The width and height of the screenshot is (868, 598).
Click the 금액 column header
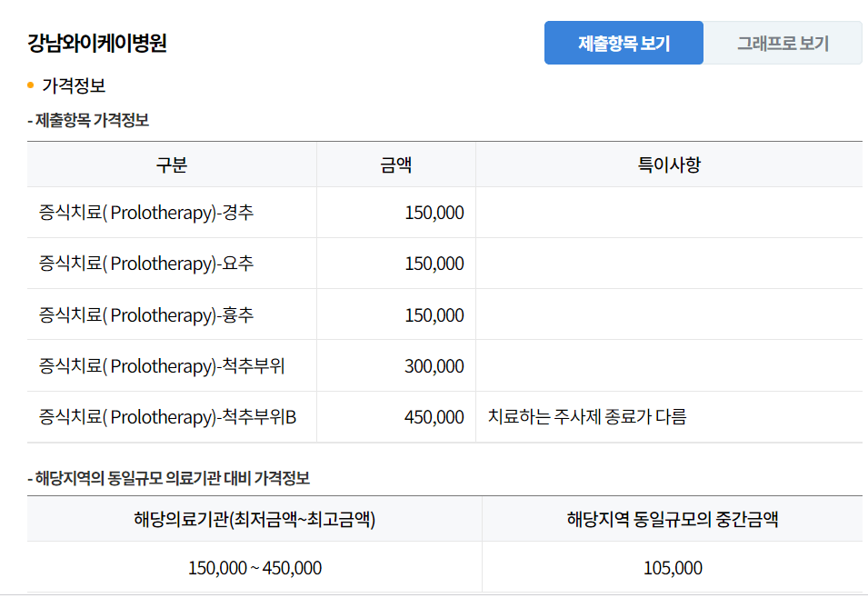click(395, 164)
